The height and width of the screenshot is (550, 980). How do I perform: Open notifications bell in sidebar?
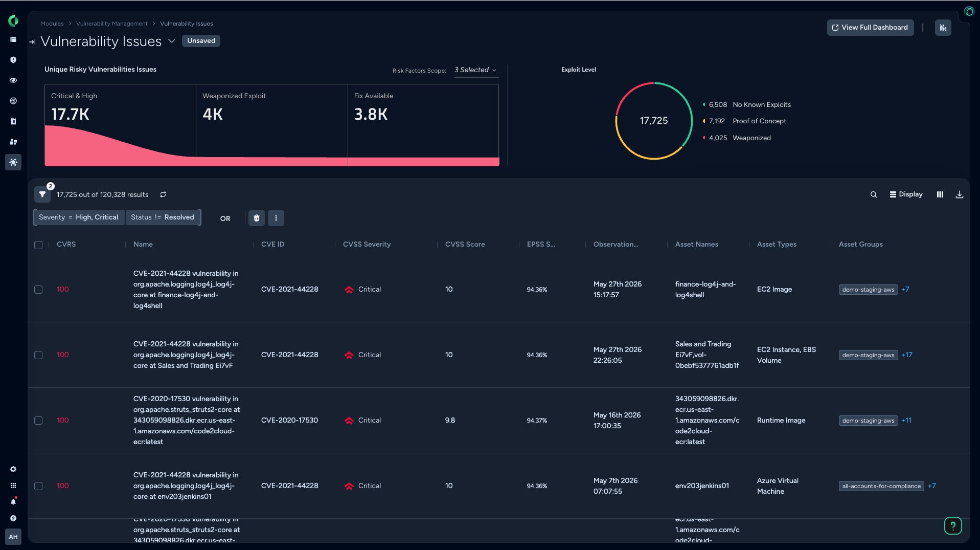pyautogui.click(x=13, y=502)
